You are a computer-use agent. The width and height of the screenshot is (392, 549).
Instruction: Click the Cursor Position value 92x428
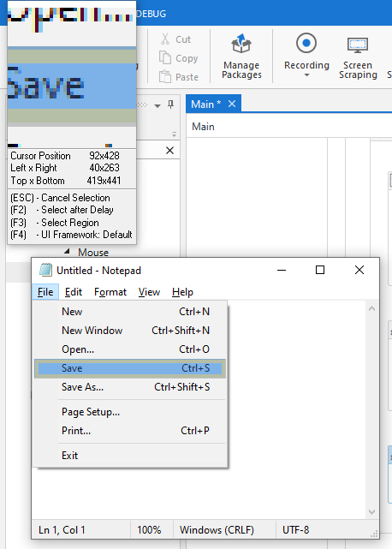[x=104, y=156]
